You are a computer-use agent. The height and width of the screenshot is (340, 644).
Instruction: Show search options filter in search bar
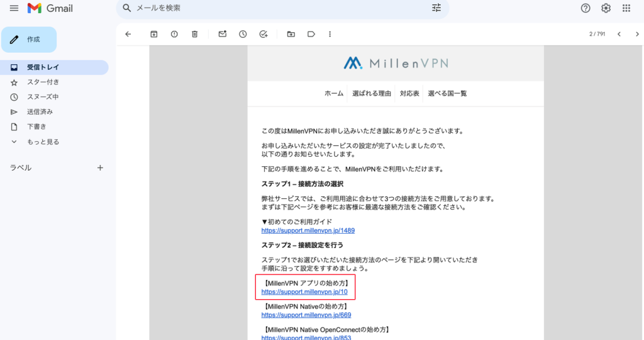(x=436, y=8)
